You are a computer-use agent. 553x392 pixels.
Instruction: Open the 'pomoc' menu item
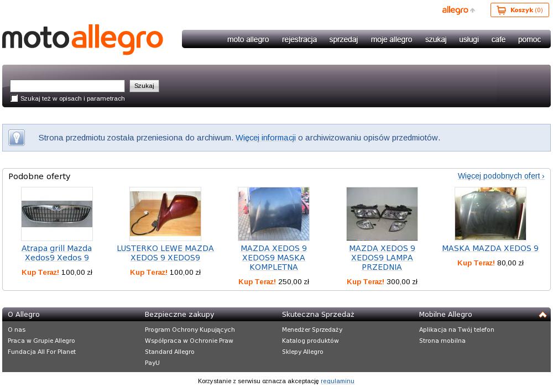[529, 39]
